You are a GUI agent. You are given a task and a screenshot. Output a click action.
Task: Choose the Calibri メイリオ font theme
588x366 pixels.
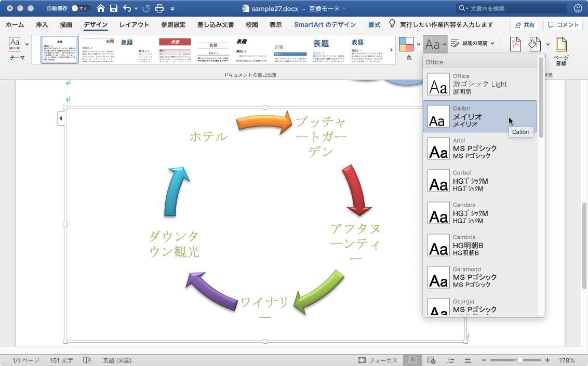[480, 116]
